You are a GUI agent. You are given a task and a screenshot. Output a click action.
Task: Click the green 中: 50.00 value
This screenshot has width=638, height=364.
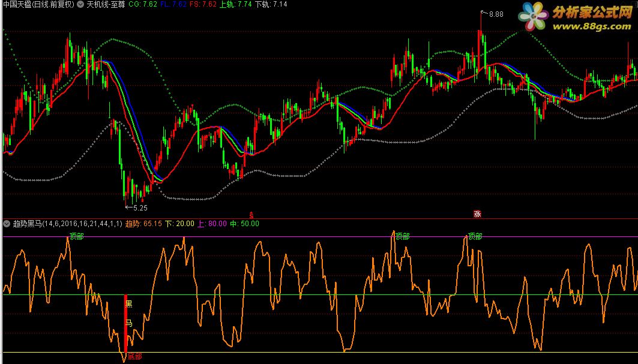[244, 224]
